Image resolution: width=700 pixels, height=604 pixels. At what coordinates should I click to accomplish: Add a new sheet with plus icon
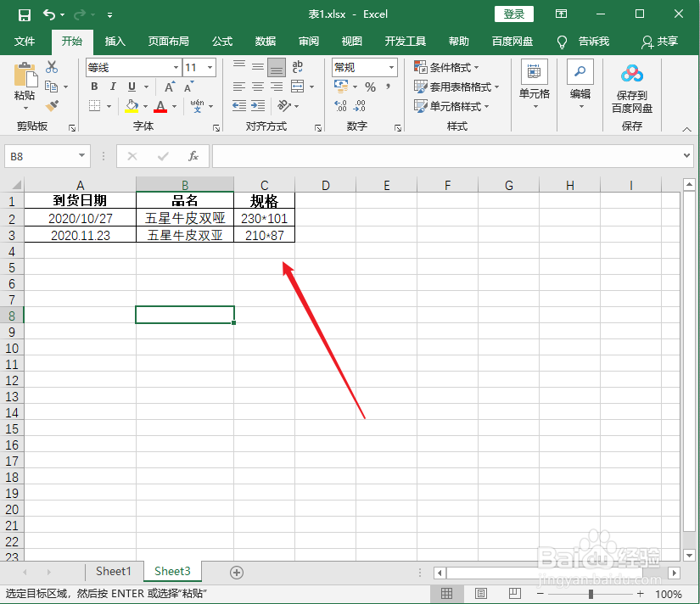237,573
